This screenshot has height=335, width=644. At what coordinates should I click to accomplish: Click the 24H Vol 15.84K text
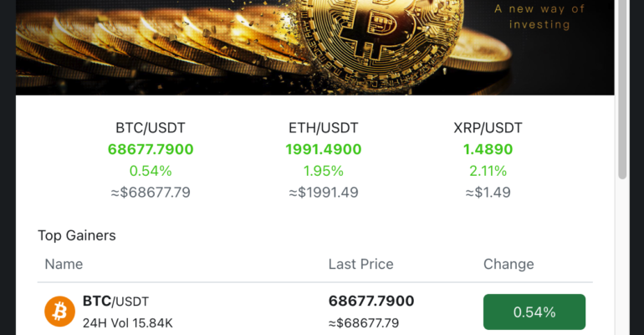point(127,322)
